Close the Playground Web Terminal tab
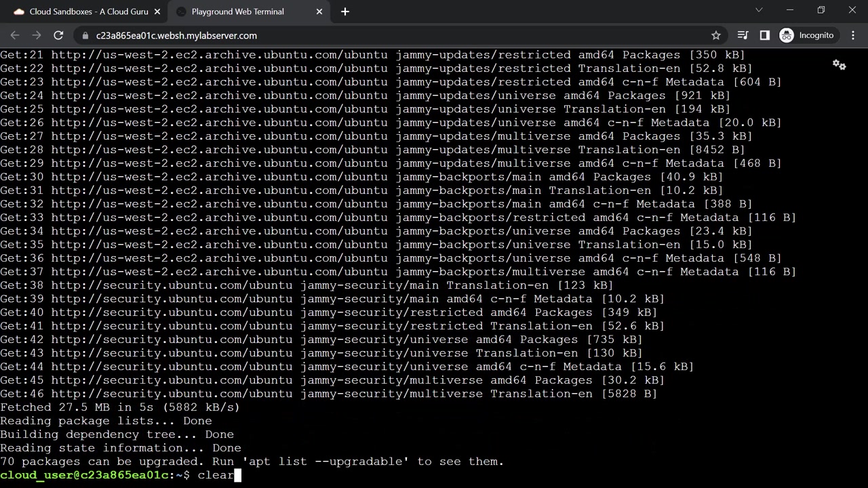The width and height of the screenshot is (868, 488). (x=319, y=12)
